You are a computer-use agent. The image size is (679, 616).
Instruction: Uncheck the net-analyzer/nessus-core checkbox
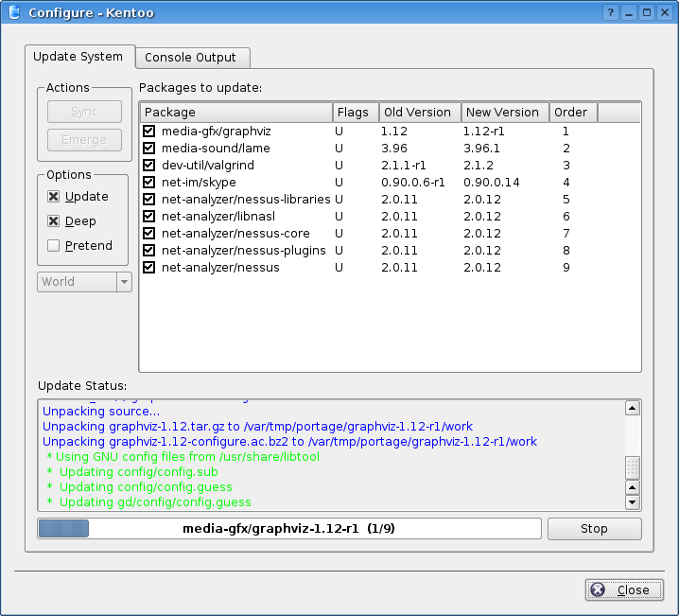149,233
